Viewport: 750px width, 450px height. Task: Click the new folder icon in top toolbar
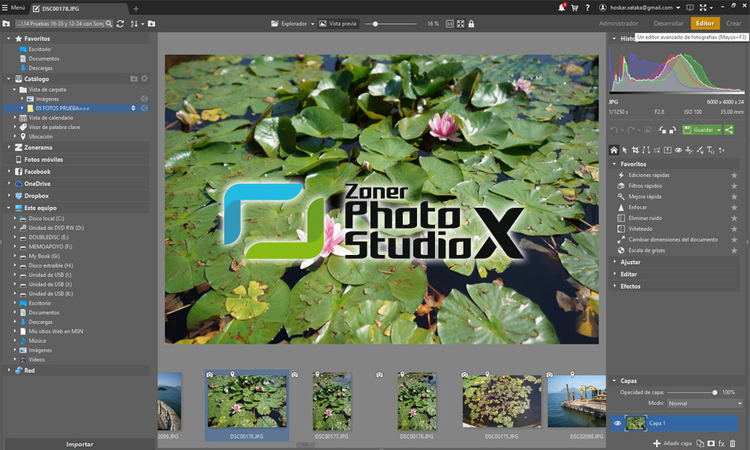[151, 23]
